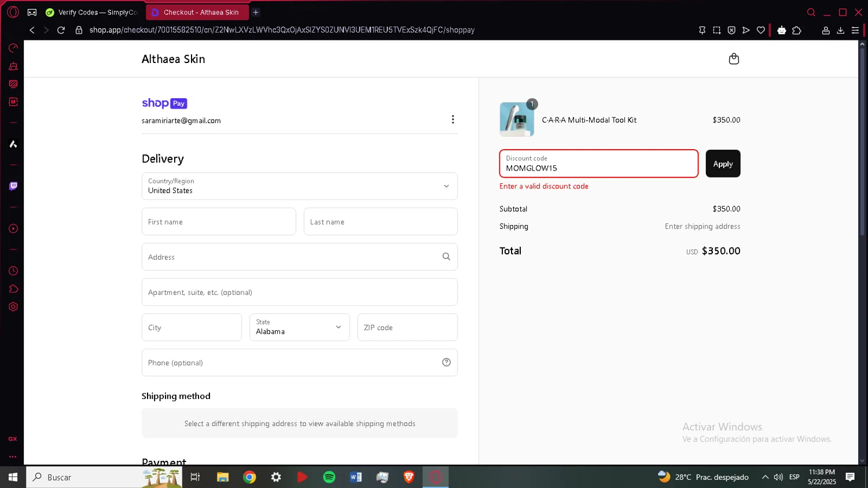Click the Shop Pay logo
This screenshot has width=868, height=488.
pyautogui.click(x=164, y=103)
